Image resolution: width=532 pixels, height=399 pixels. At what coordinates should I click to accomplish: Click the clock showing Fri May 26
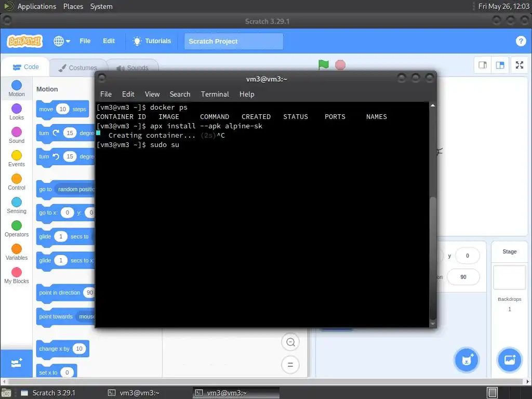[503, 6]
